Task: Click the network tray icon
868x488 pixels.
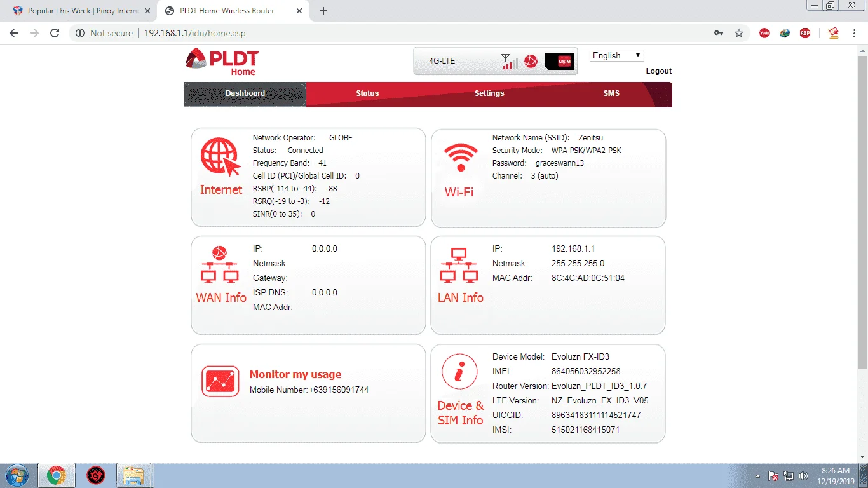Action: [789, 476]
